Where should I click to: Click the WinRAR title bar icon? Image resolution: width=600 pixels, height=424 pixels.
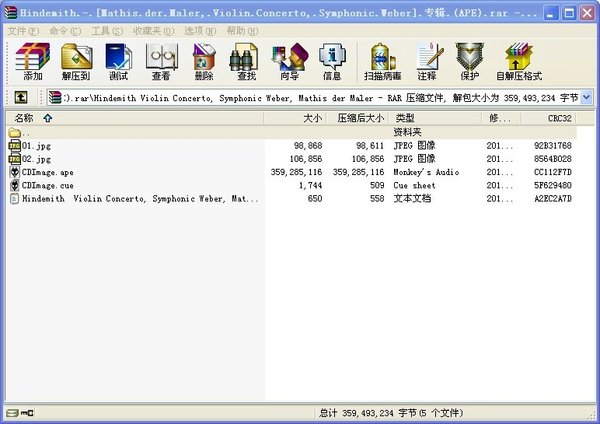(11, 13)
